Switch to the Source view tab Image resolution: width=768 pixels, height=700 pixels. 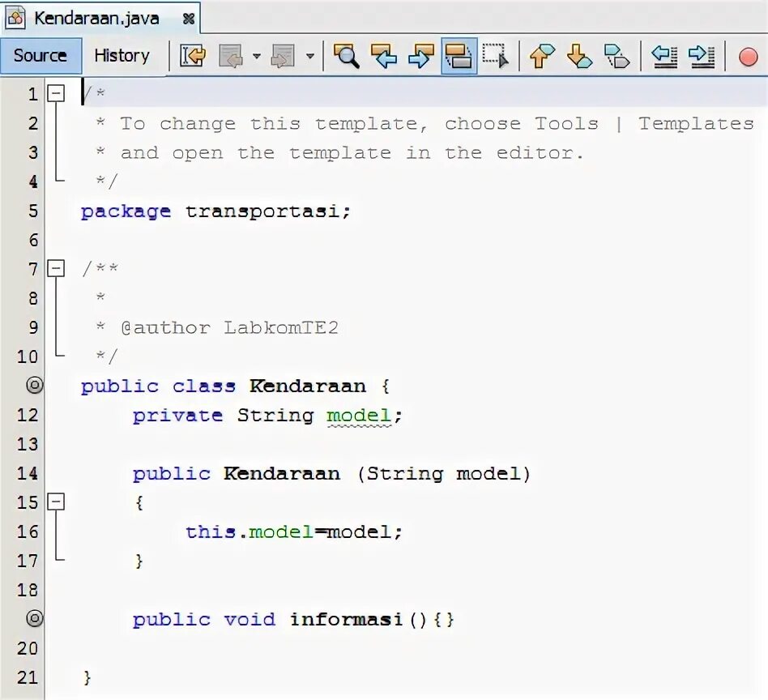pyautogui.click(x=41, y=55)
